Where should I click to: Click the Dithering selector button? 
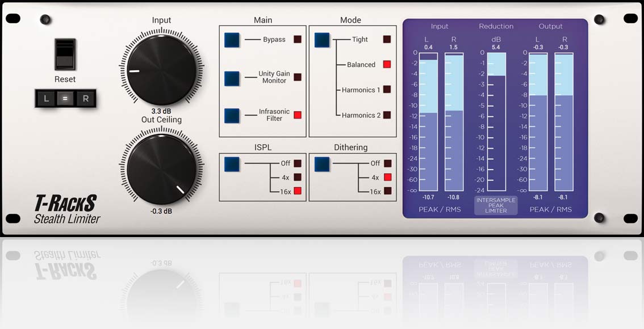[321, 163]
